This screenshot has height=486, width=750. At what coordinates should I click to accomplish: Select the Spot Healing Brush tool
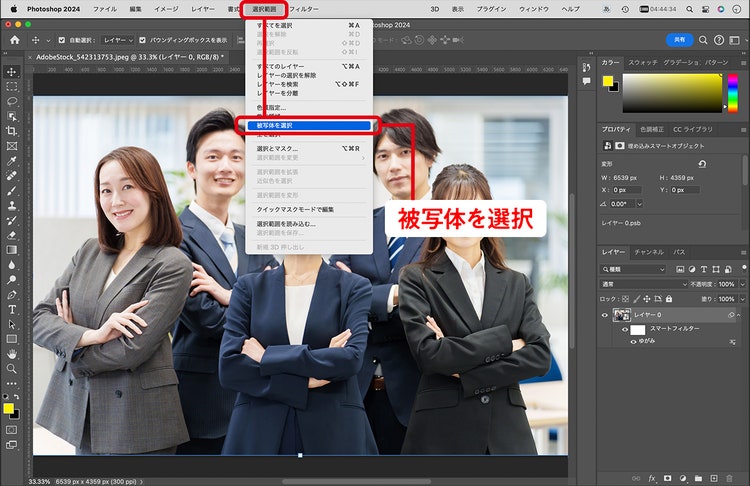11,176
